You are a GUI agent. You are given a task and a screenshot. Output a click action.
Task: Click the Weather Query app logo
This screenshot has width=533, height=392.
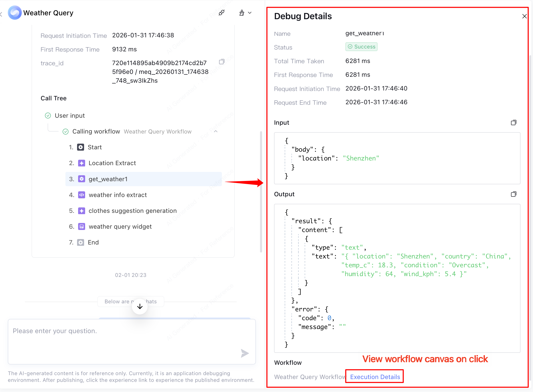[15, 12]
